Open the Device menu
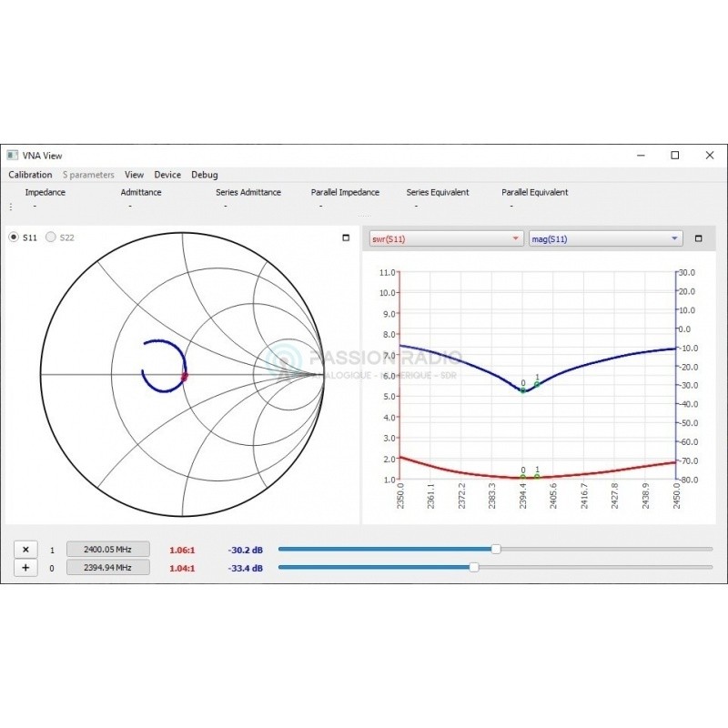728x728 pixels. [x=167, y=175]
